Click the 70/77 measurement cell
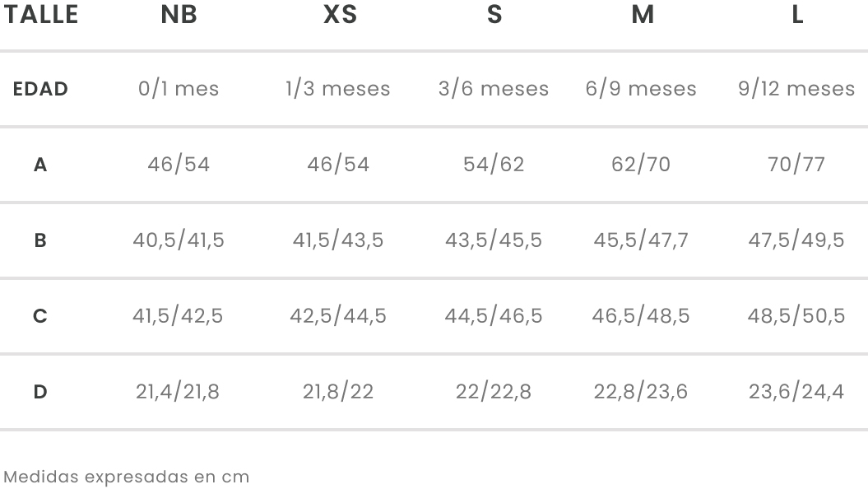Image resolution: width=868 pixels, height=489 pixels. coord(796,164)
